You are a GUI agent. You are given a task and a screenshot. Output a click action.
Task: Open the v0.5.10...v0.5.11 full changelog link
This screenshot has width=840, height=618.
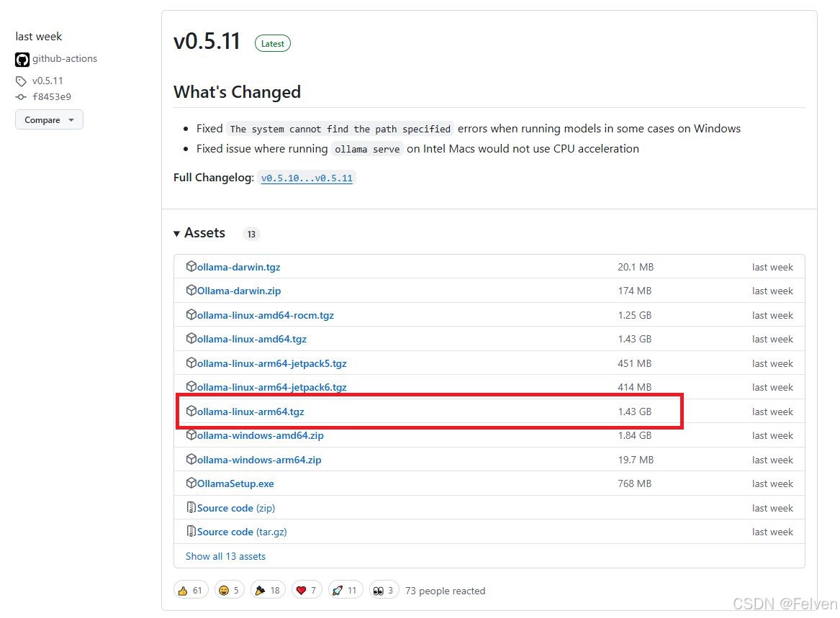[307, 178]
